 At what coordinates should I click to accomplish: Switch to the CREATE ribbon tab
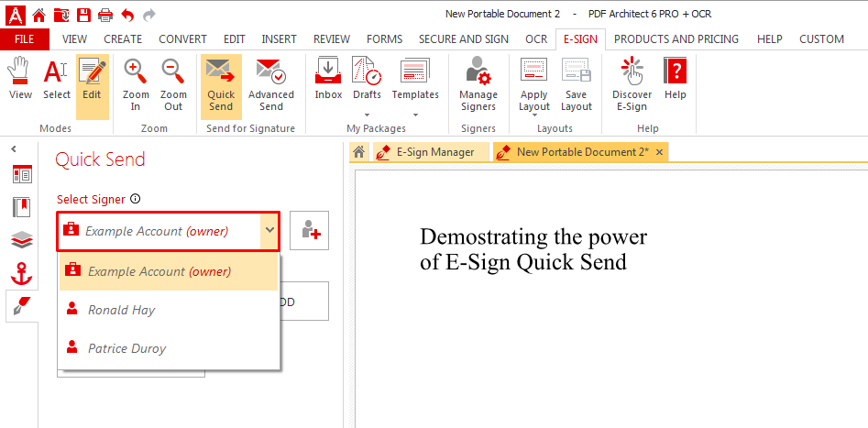coord(123,39)
